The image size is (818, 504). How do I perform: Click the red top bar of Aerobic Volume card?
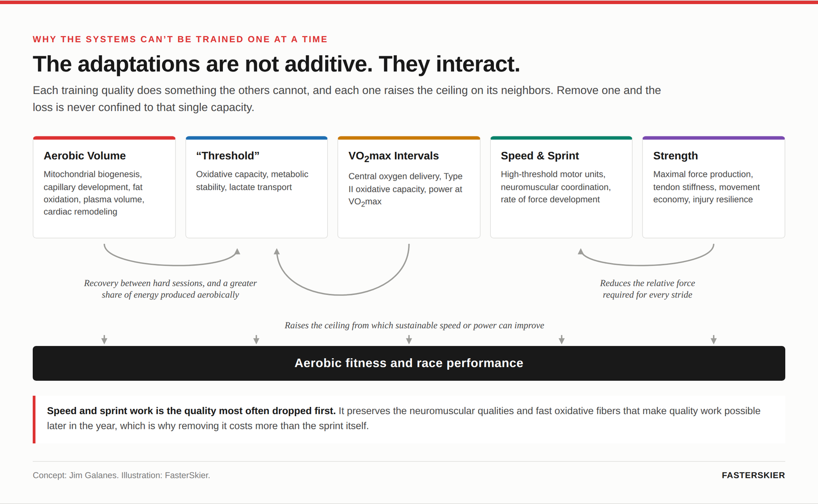104,138
